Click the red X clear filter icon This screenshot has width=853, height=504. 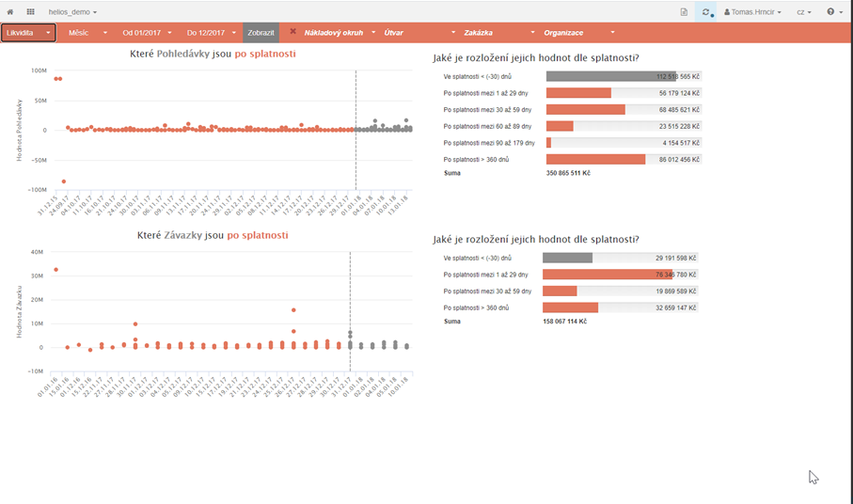292,32
